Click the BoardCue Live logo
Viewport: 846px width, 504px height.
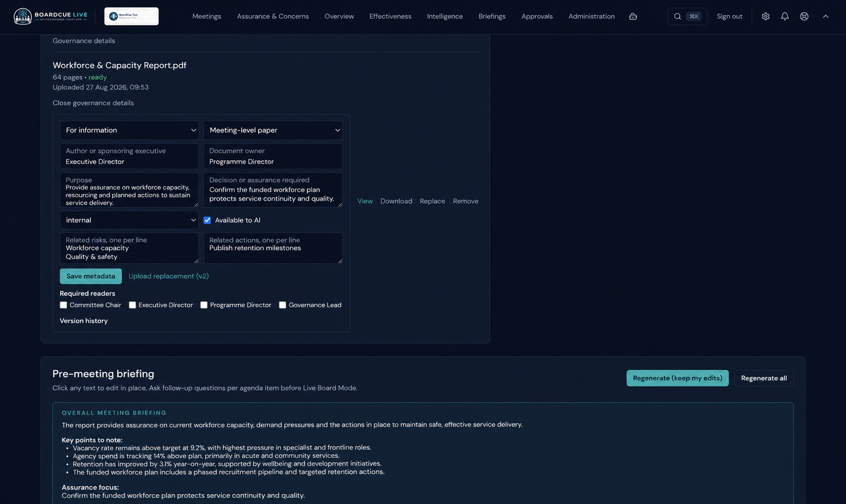pos(50,16)
